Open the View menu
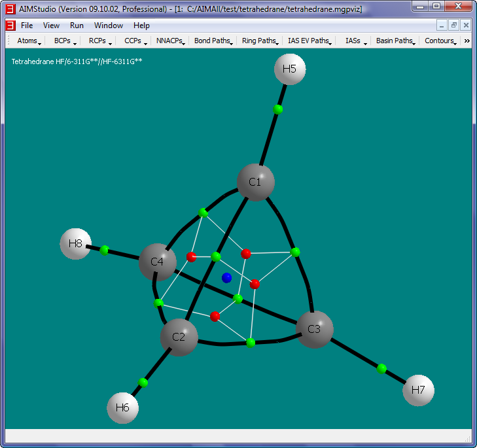 click(51, 26)
